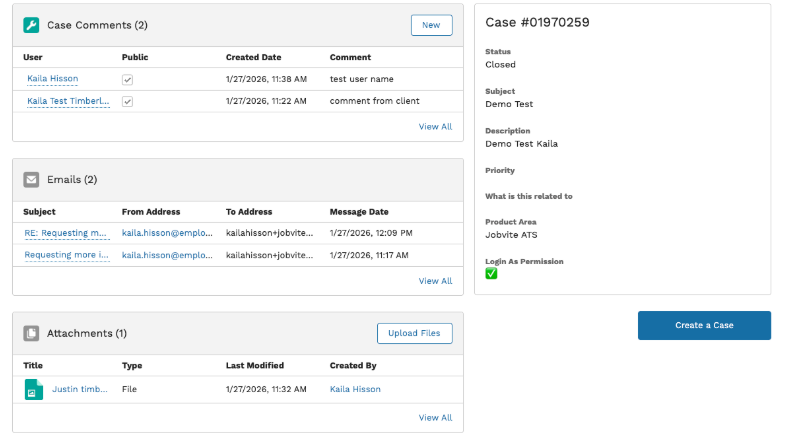Click the Emails (2) heading
792x444 pixels.
coord(72,179)
